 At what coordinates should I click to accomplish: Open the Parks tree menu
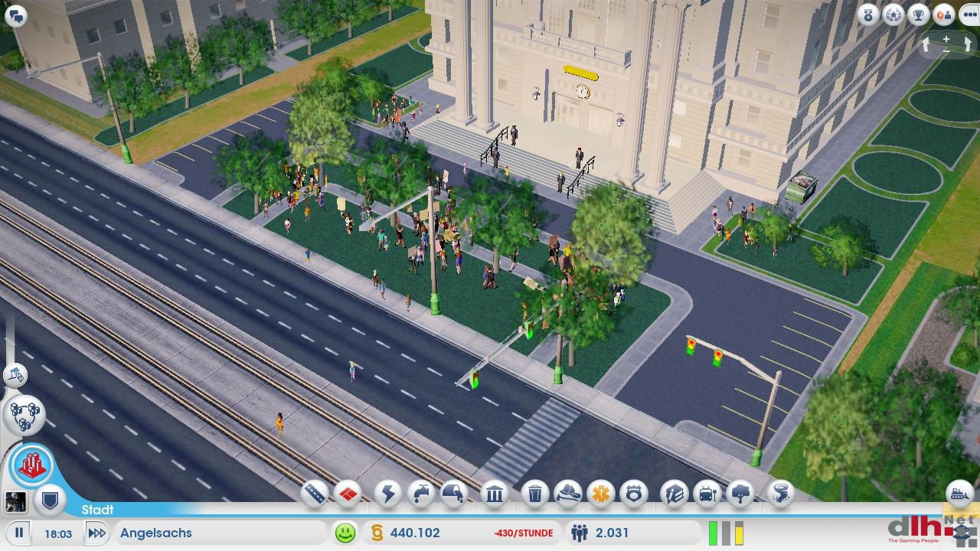[x=740, y=494]
